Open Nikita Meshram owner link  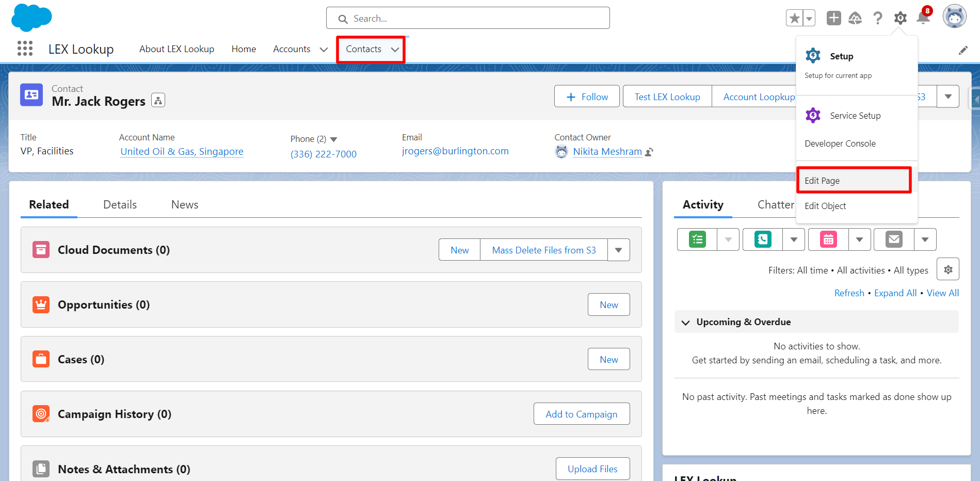(607, 151)
